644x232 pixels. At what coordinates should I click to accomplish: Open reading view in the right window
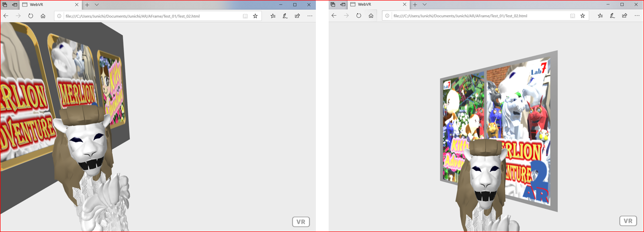click(573, 16)
